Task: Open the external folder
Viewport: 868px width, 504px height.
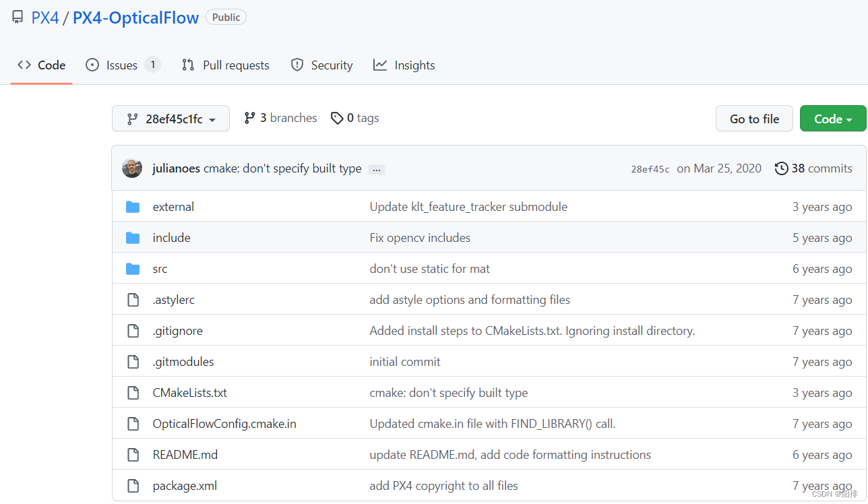Action: (173, 207)
